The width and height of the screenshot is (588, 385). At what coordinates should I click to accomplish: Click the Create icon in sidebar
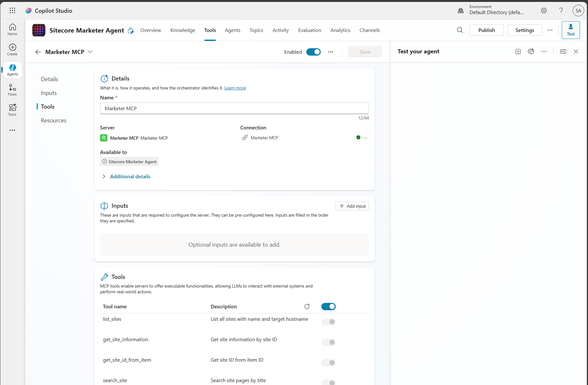[x=12, y=50]
